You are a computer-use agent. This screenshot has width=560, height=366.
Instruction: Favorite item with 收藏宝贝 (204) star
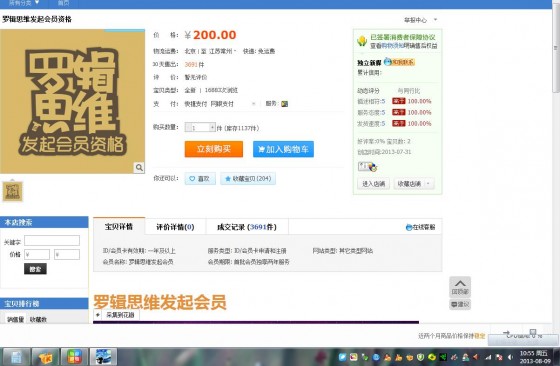point(248,179)
